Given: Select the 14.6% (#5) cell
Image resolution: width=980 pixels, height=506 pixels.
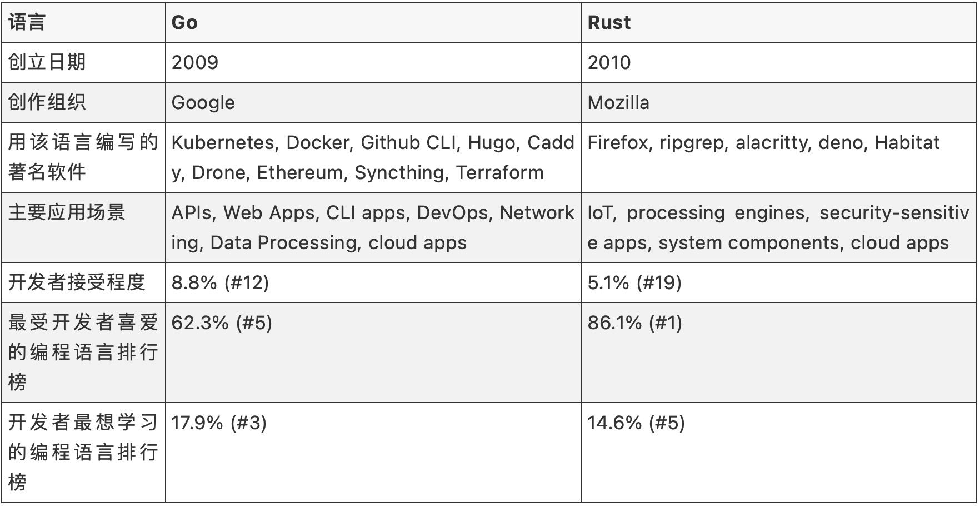Looking at the screenshot, I should click(636, 423).
